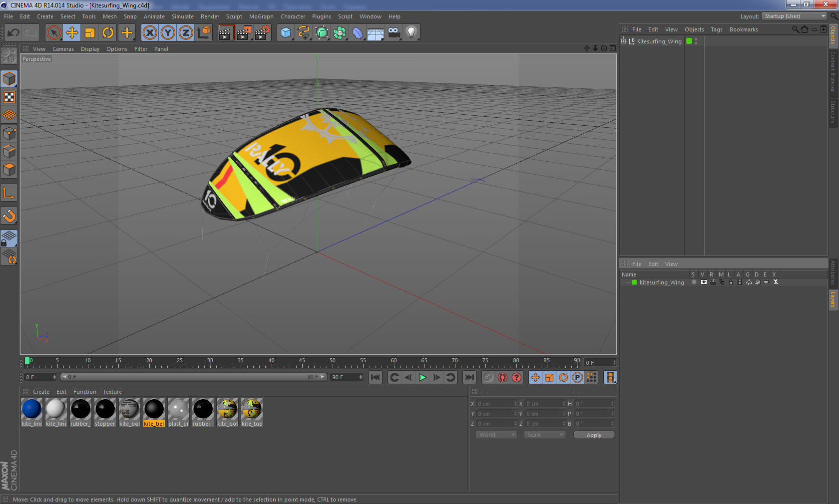Add a Floor environment object
This screenshot has height=504, width=839.
coord(376,33)
